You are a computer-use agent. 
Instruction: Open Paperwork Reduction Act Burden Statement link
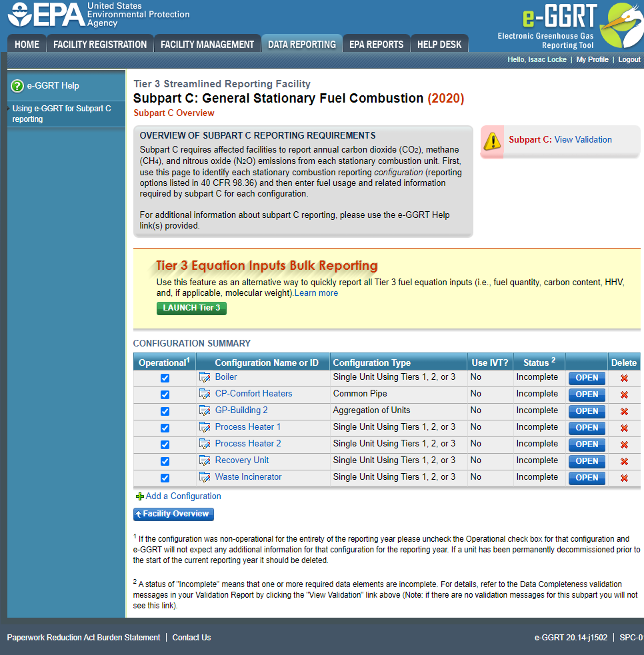[83, 638]
